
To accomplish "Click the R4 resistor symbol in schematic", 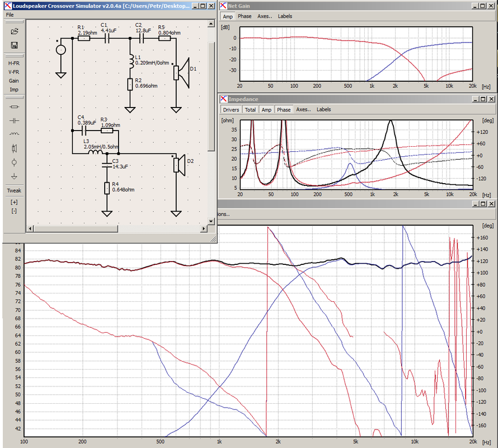I will pyautogui.click(x=107, y=188).
